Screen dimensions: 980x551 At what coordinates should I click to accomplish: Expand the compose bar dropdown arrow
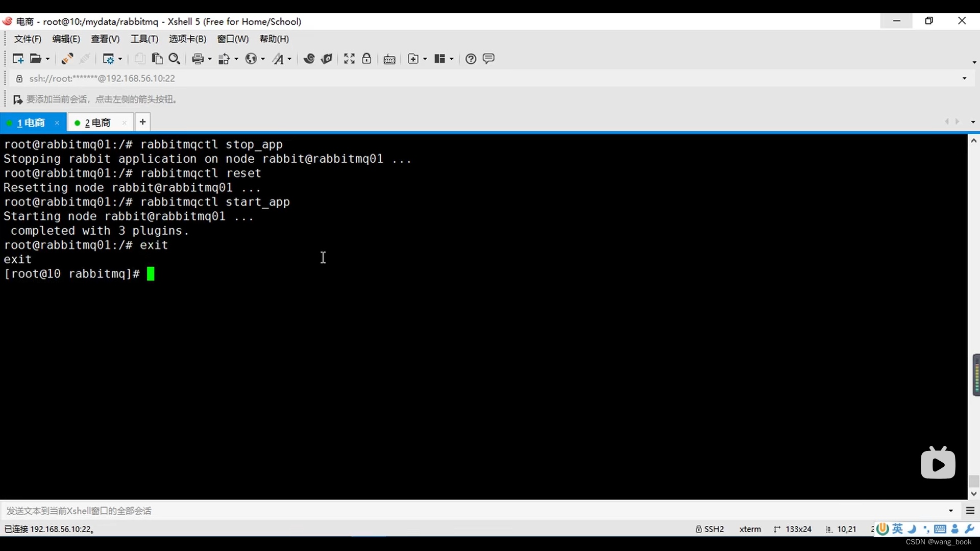[x=951, y=511]
